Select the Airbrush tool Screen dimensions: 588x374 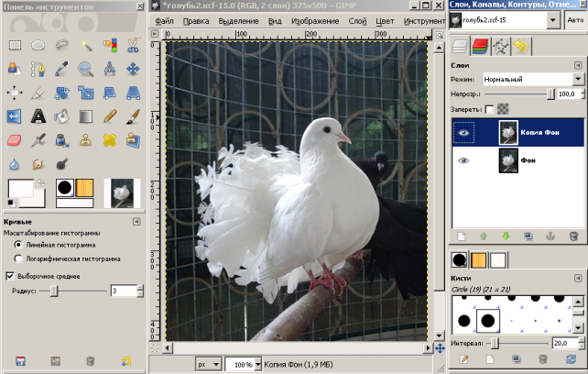(38, 140)
